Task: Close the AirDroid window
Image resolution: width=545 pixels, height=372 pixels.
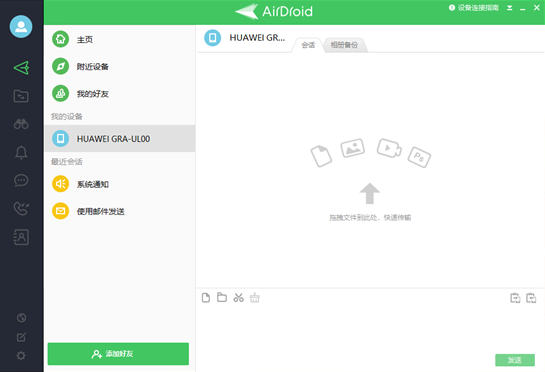Action: click(x=537, y=8)
